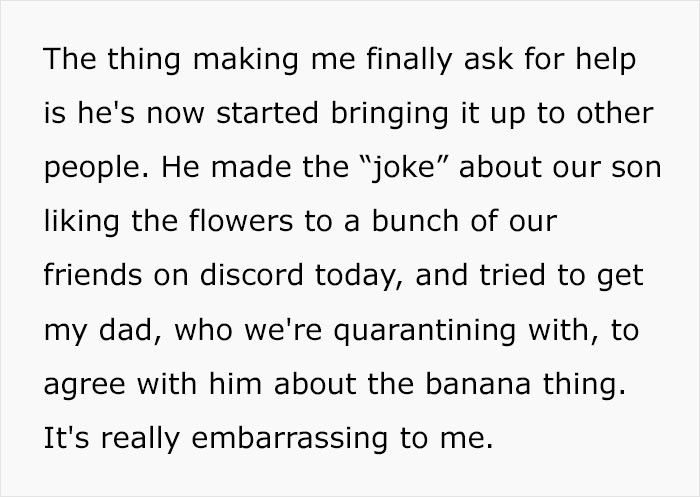Click the word "help" ending the first line
700x497 pixels.
pyautogui.click(x=605, y=59)
